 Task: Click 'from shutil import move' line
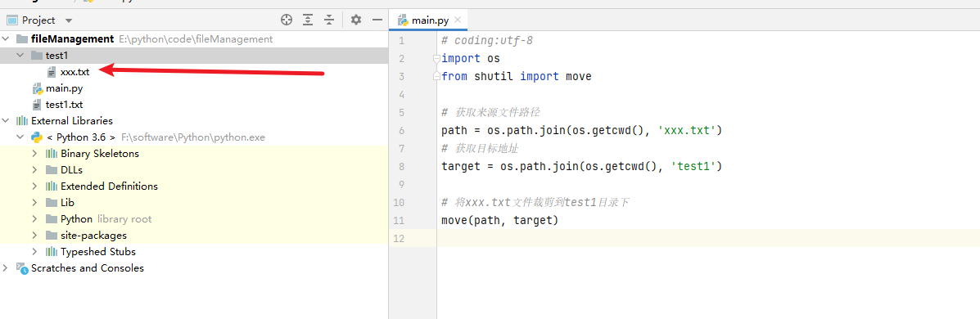(517, 77)
